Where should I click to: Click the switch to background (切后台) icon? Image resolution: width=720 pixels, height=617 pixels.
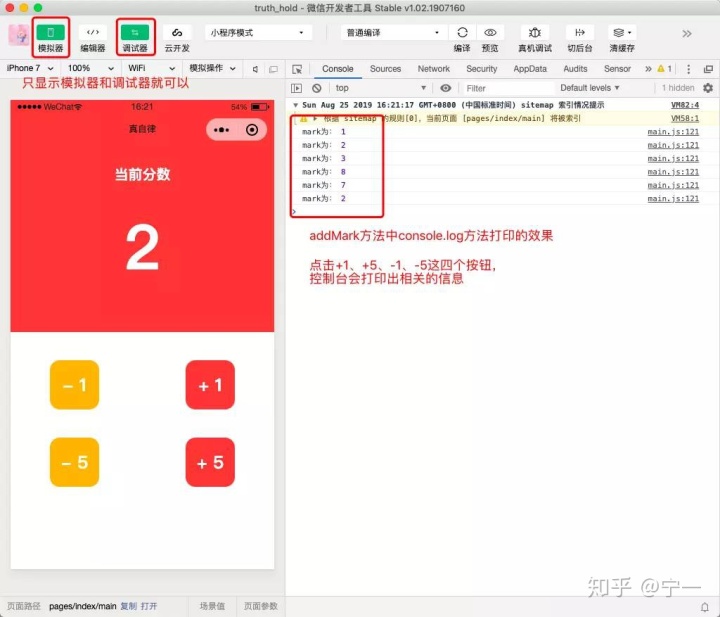click(x=579, y=33)
